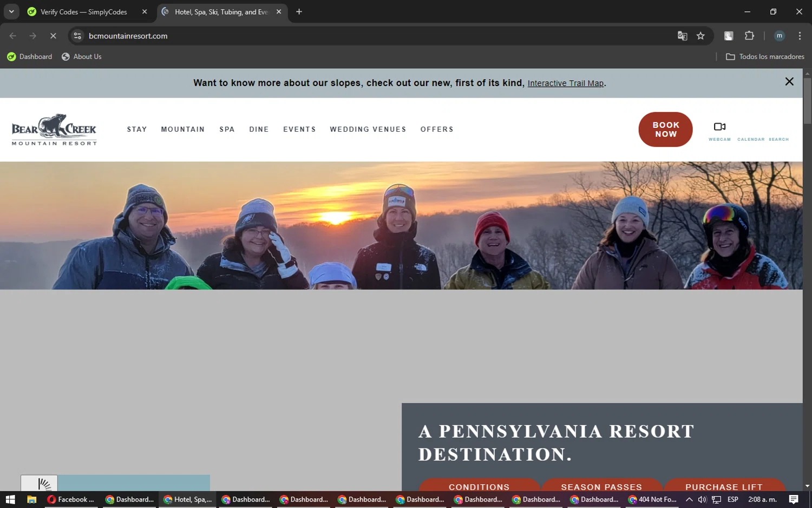This screenshot has height=508, width=812.
Task: Click the extension icon beside the bookmark star
Action: pyautogui.click(x=729, y=36)
